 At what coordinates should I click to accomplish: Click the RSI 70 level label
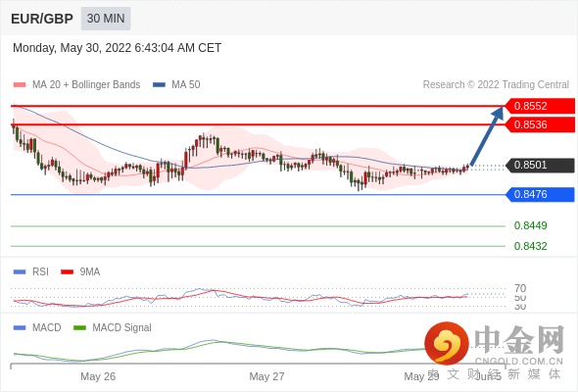coord(520,288)
